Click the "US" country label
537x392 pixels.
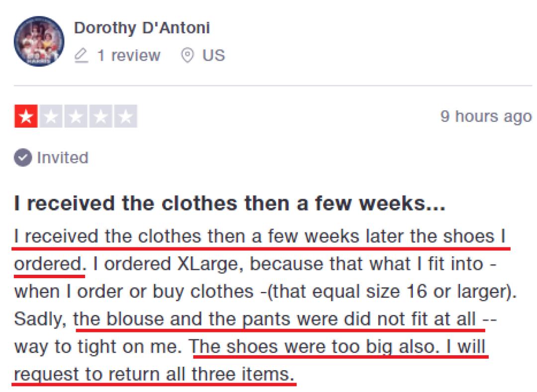coord(214,55)
